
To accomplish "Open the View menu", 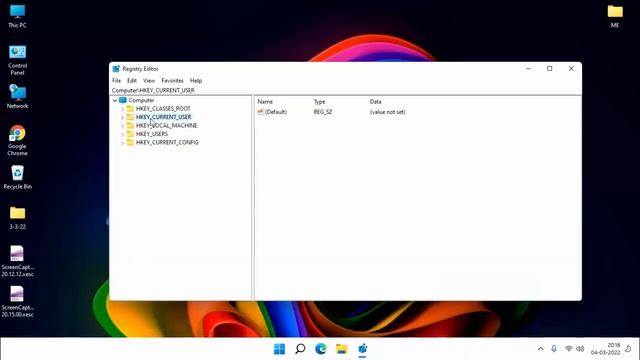I will click(149, 81).
